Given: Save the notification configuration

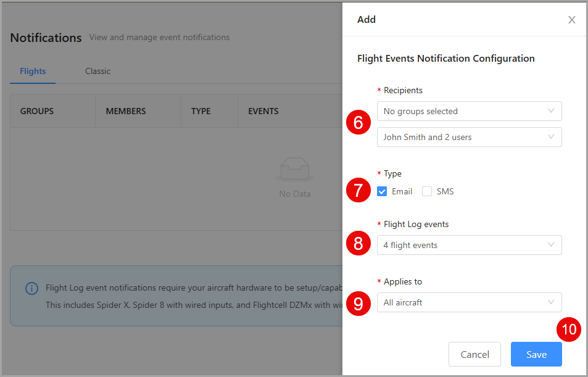Looking at the screenshot, I should point(536,354).
